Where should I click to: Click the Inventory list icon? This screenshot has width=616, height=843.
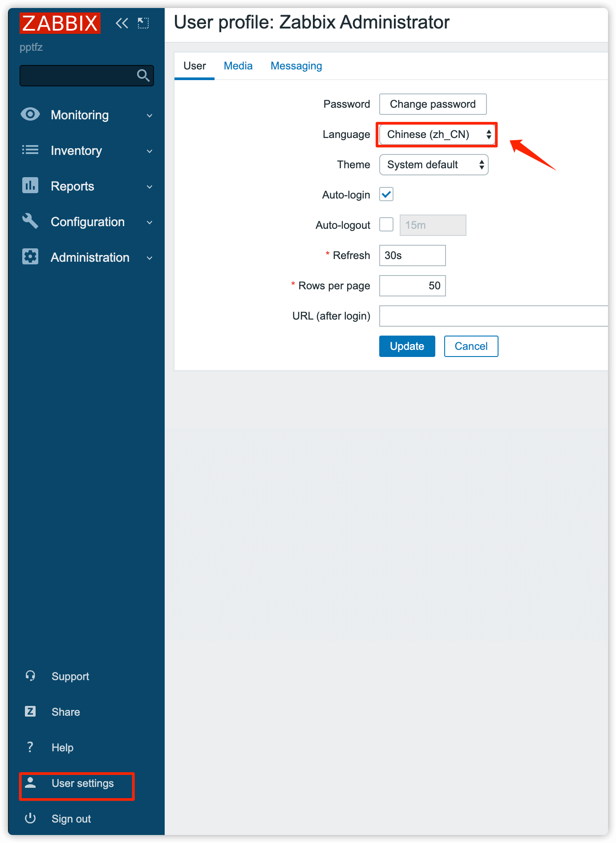(x=30, y=150)
